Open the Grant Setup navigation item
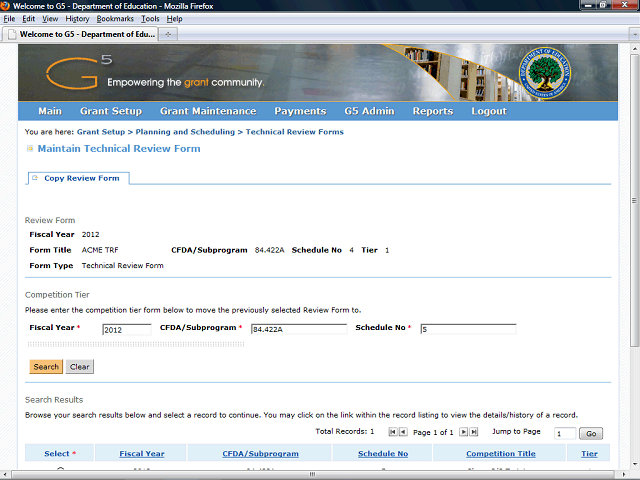Screen dimensions: 640x480 [111, 111]
